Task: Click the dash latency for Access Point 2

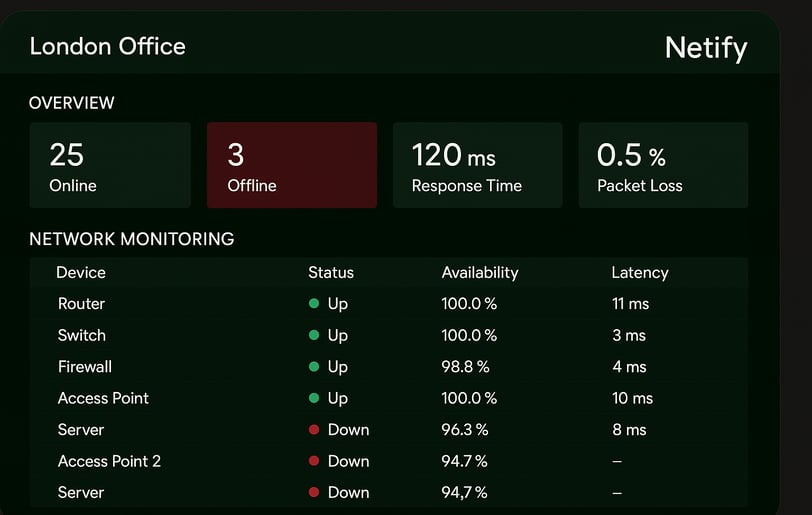Action: [617, 461]
